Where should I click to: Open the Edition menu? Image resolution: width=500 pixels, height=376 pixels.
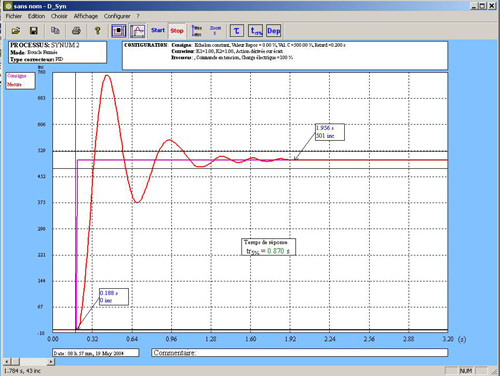tap(36, 16)
